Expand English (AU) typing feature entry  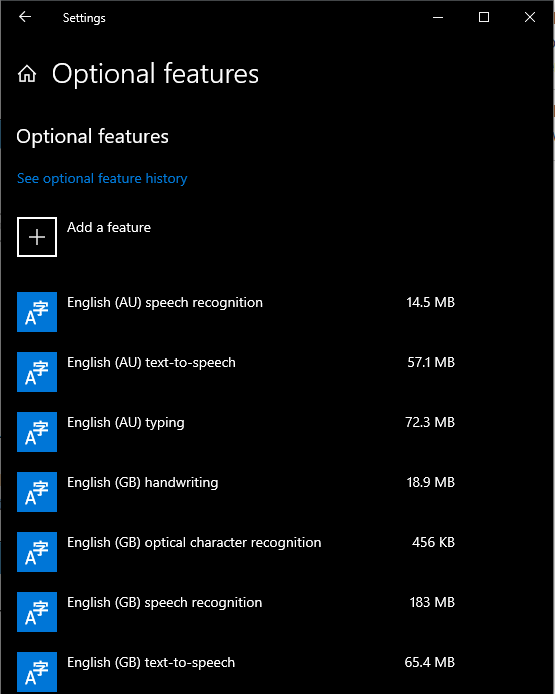(236, 432)
